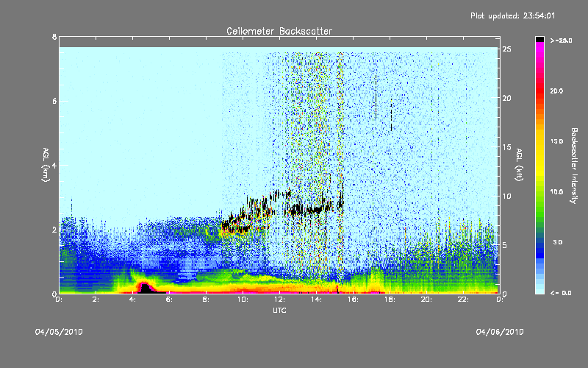Image resolution: width=588 pixels, height=368 pixels.
Task: Click the 'Plot updated: 23:54:01' timestamp
Action: (x=512, y=15)
